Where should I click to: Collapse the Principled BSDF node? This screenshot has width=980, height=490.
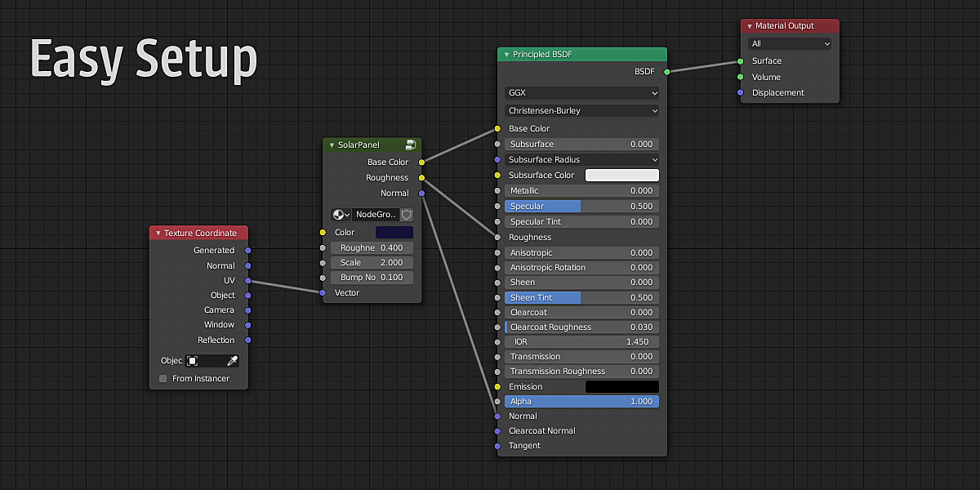point(506,55)
